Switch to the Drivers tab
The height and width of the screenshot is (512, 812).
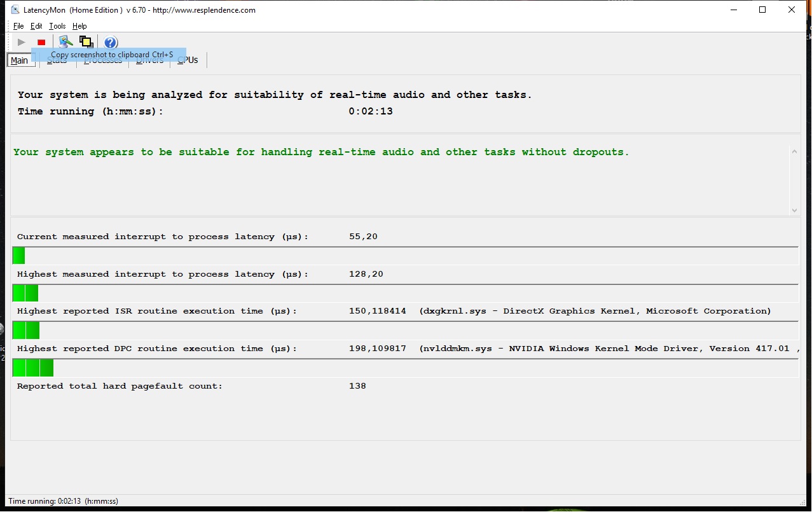[x=149, y=60]
